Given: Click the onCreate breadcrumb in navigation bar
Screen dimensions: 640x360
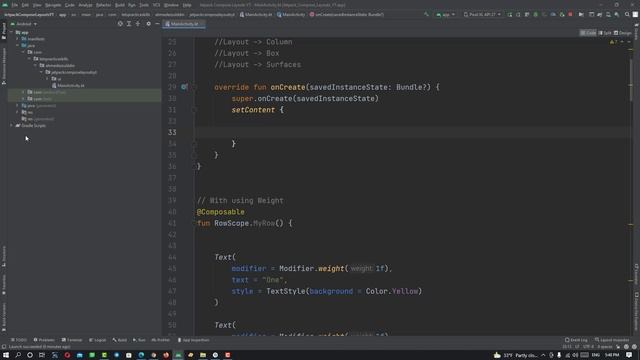Looking at the screenshot, I should pyautogui.click(x=347, y=14).
